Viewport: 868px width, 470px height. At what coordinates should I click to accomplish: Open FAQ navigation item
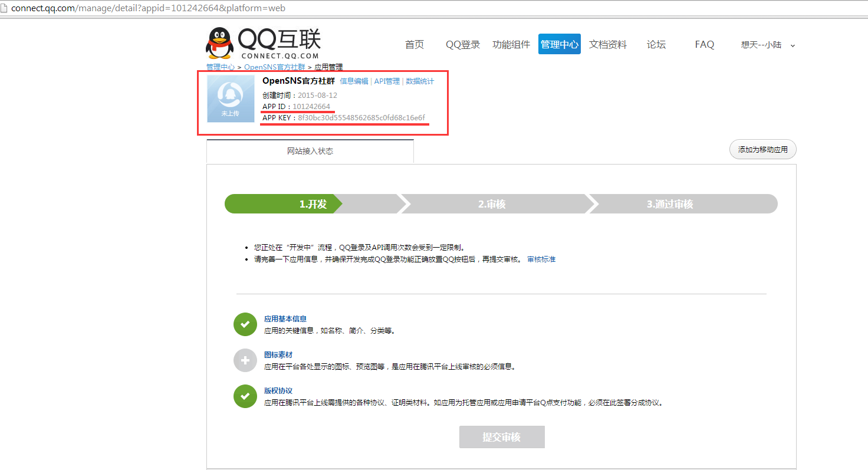[705, 44]
